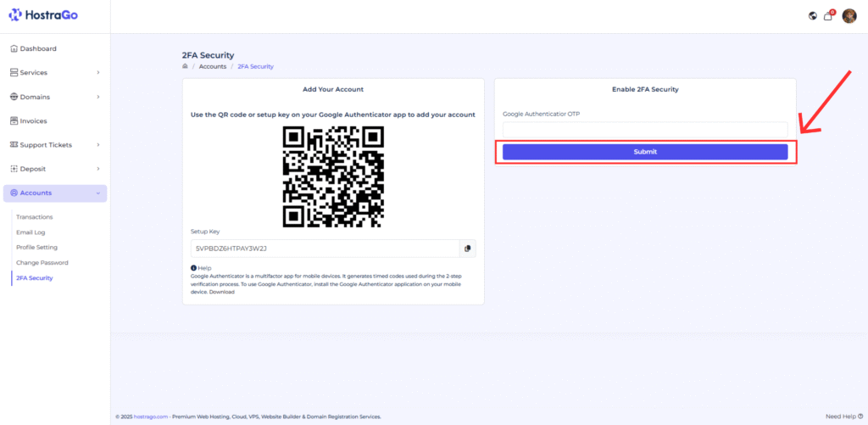Select 2FA Security in sidebar
The width and height of the screenshot is (868, 425).
click(34, 278)
